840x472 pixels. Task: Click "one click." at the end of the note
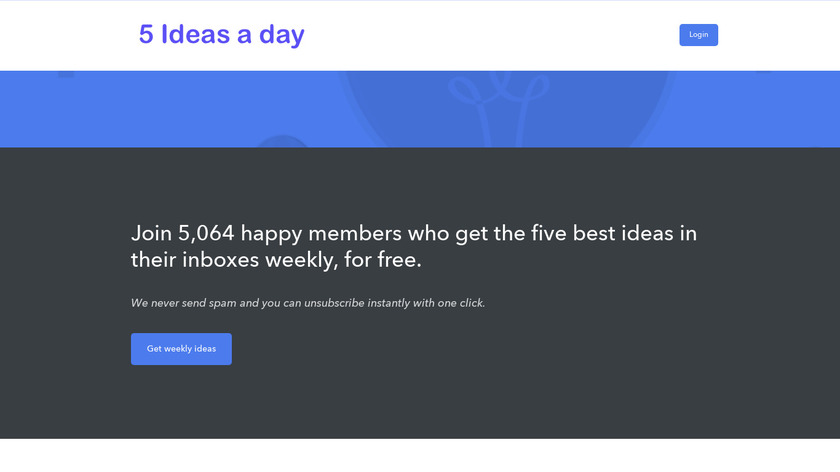(x=461, y=303)
